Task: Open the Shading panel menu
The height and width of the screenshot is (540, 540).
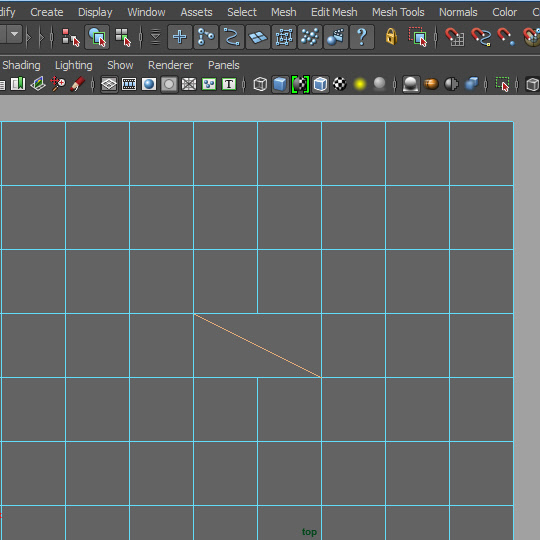Action: pyautogui.click(x=21, y=65)
